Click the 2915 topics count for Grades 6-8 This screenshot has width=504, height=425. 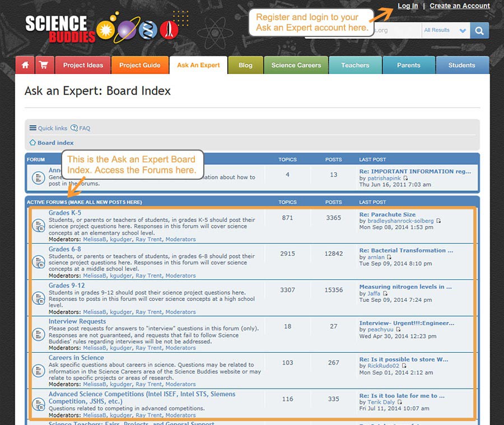pyautogui.click(x=287, y=254)
